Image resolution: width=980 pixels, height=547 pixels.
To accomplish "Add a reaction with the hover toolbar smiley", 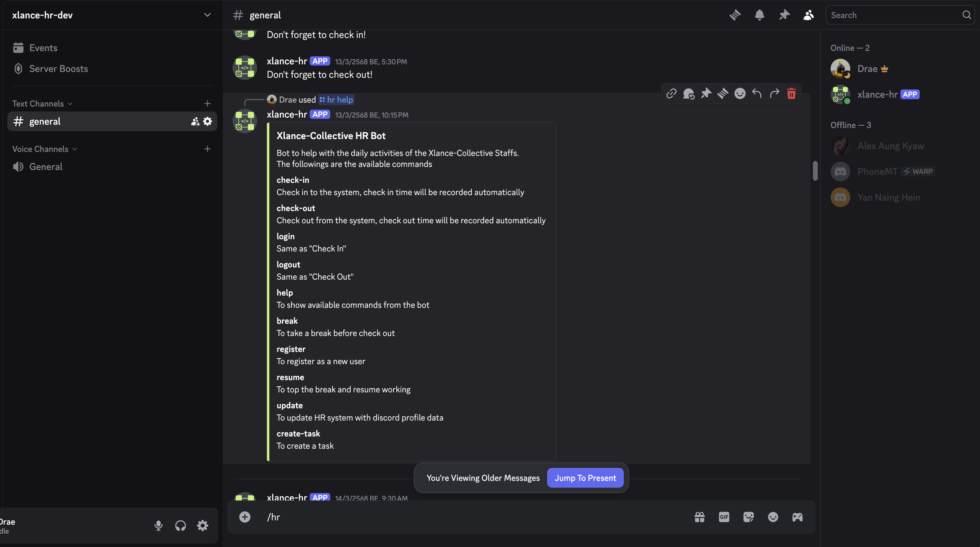I will click(x=739, y=94).
